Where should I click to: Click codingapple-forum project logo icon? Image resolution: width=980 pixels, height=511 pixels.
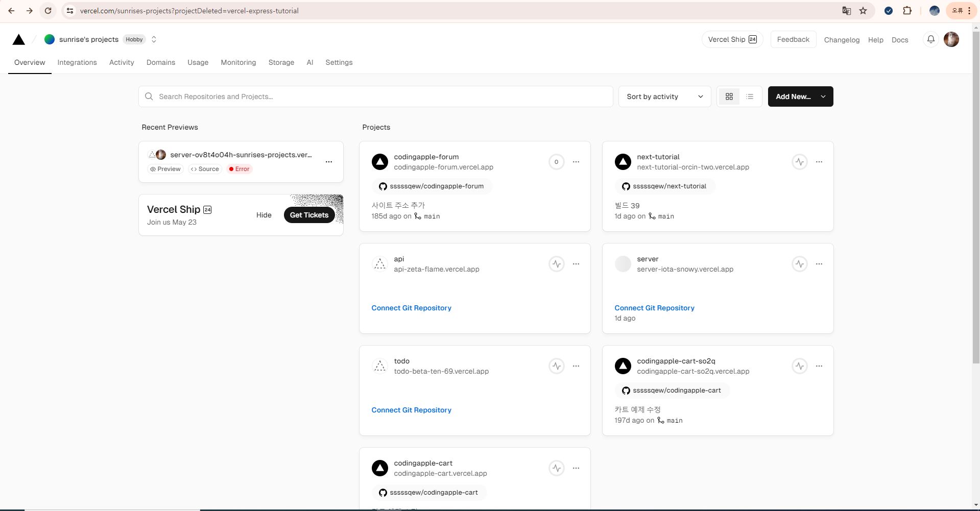pos(380,162)
